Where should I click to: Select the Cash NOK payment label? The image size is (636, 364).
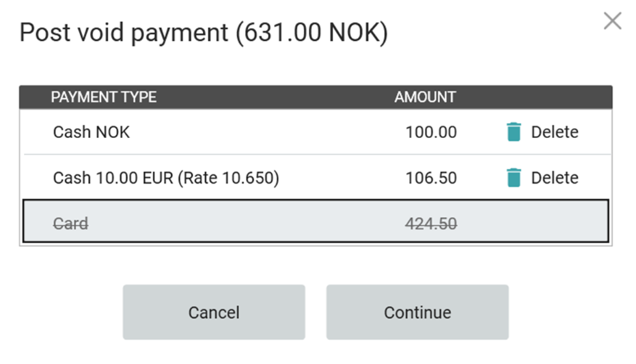point(91,132)
